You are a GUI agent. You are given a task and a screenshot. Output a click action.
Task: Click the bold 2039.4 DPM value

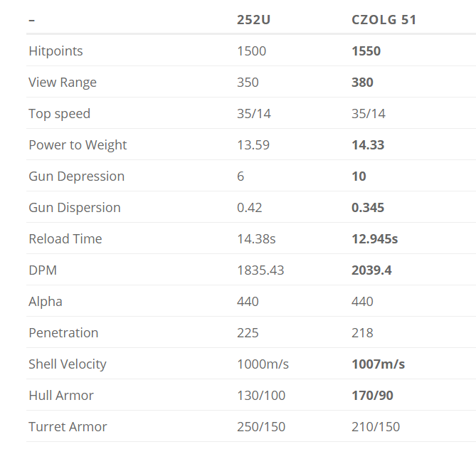(371, 270)
